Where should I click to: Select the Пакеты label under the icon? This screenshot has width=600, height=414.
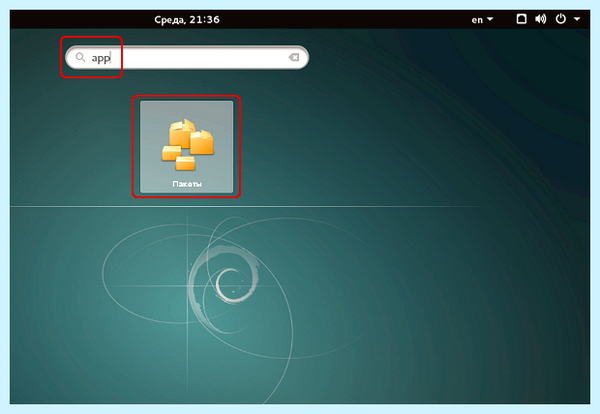click(187, 184)
